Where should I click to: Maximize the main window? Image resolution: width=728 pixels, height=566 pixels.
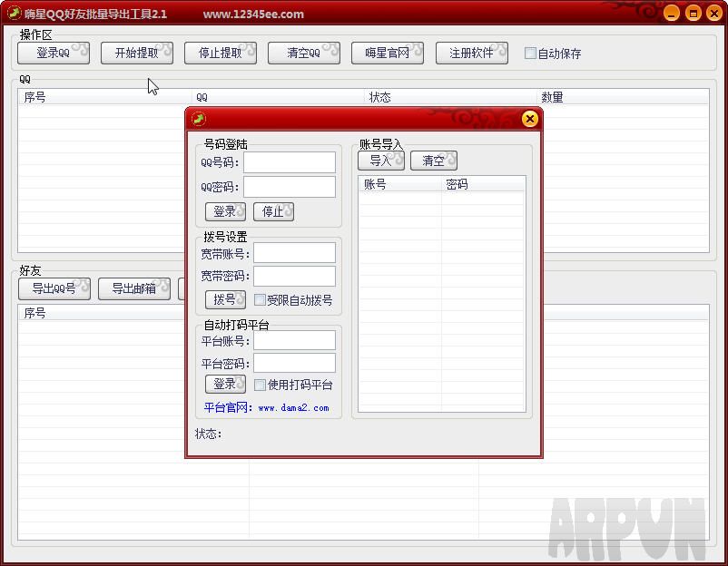coord(693,13)
